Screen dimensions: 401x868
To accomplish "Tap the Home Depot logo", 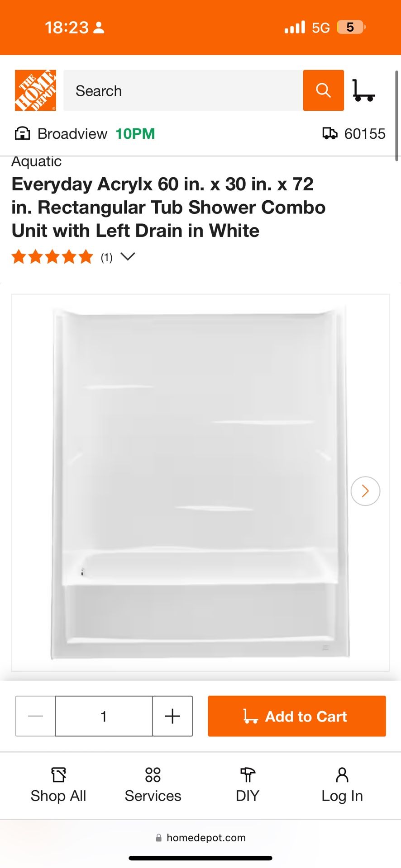I will point(35,90).
